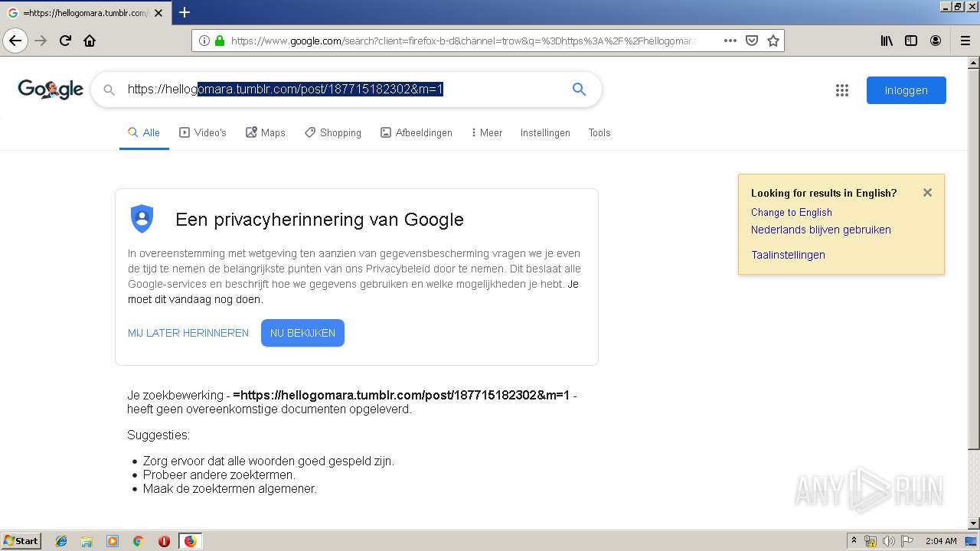Reload the current page

(x=65, y=41)
